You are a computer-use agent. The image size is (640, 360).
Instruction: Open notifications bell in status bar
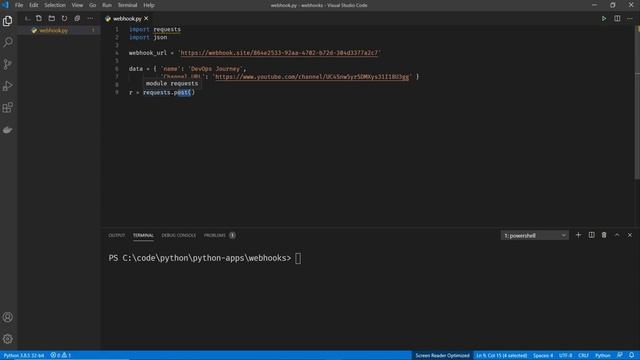point(631,355)
